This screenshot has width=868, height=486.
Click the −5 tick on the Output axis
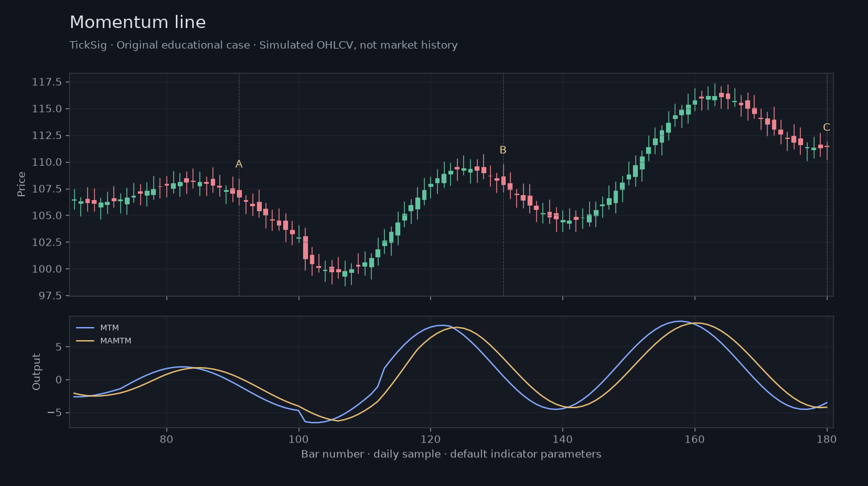56,412
